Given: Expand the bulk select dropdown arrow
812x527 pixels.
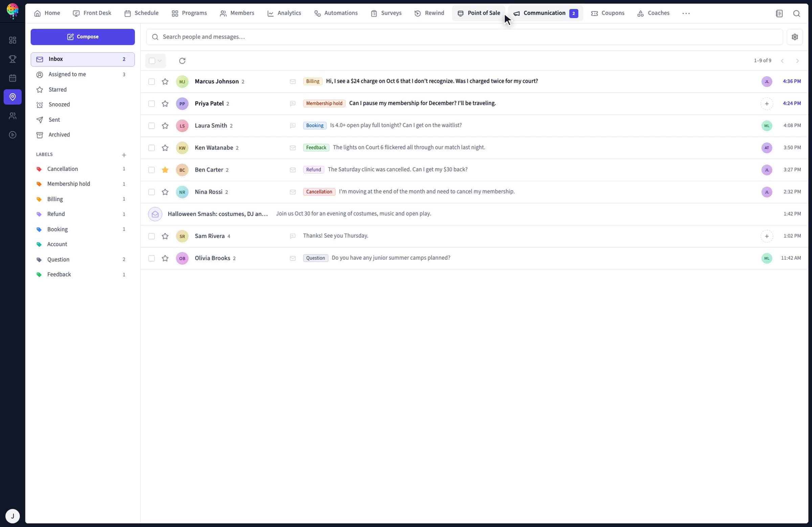Looking at the screenshot, I should (160, 61).
